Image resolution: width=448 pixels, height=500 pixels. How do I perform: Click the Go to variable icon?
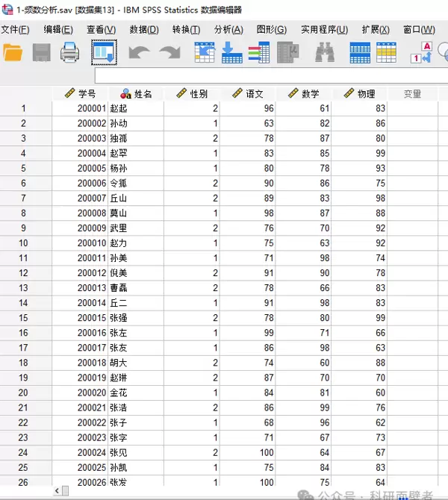coord(231,52)
